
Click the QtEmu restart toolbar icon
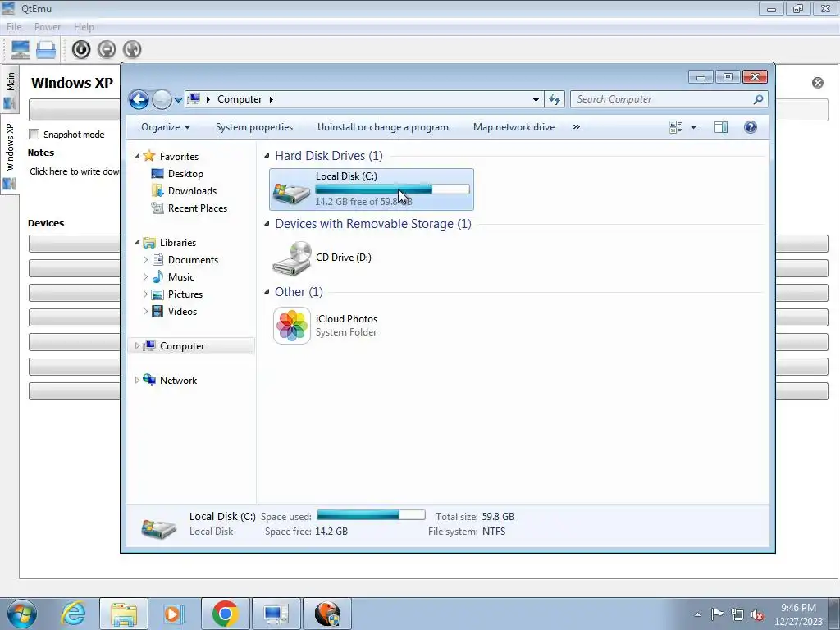132,50
